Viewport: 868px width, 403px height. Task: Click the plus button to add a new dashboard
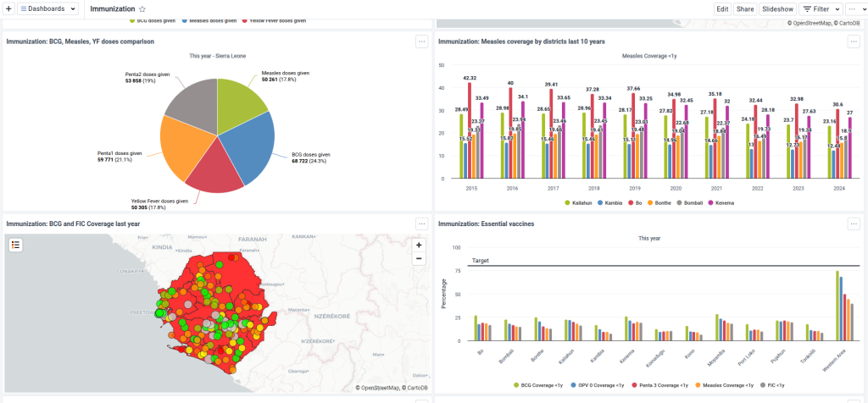(x=8, y=8)
